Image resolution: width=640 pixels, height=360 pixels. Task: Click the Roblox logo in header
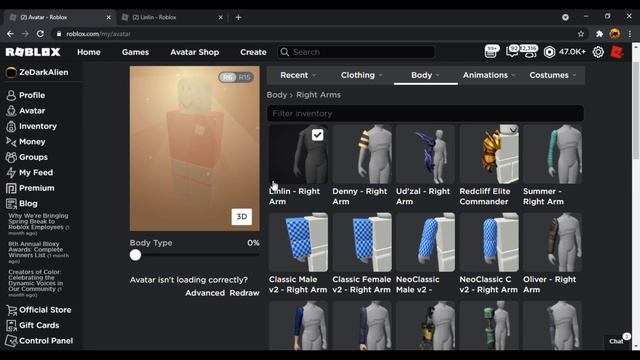click(x=33, y=52)
